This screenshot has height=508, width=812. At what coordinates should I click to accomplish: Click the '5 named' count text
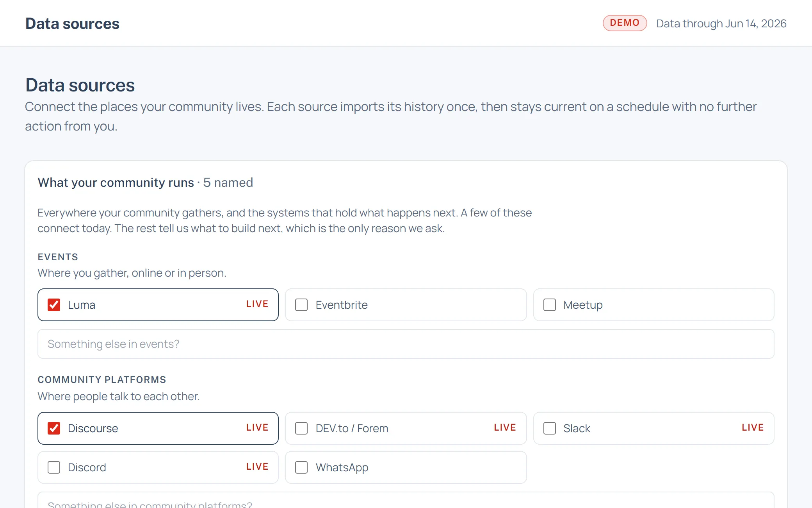(228, 182)
